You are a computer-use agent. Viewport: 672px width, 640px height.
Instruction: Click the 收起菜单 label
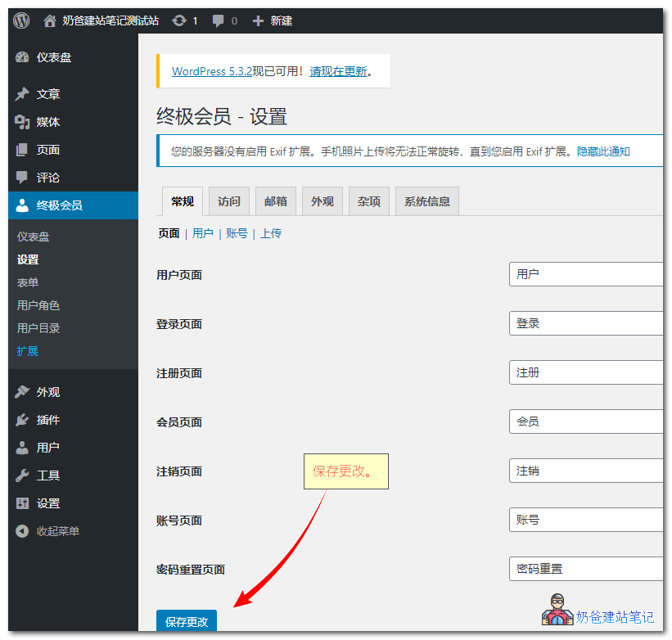point(58,531)
